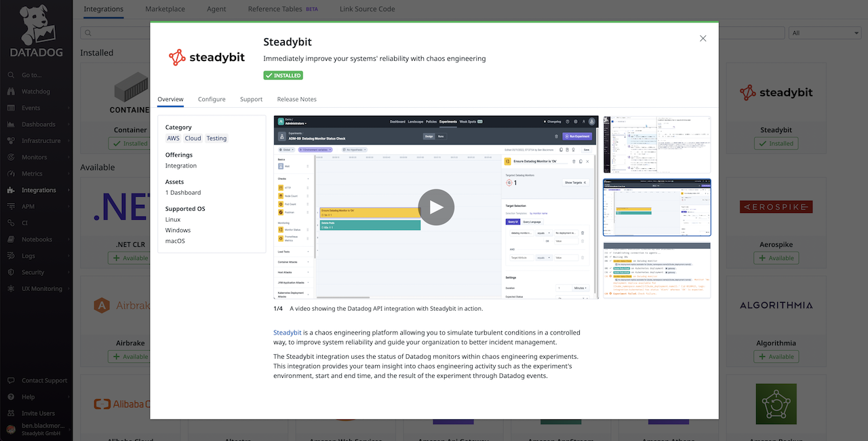The height and width of the screenshot is (441, 868).
Task: Open the Reference Tables tab
Action: coord(283,9)
